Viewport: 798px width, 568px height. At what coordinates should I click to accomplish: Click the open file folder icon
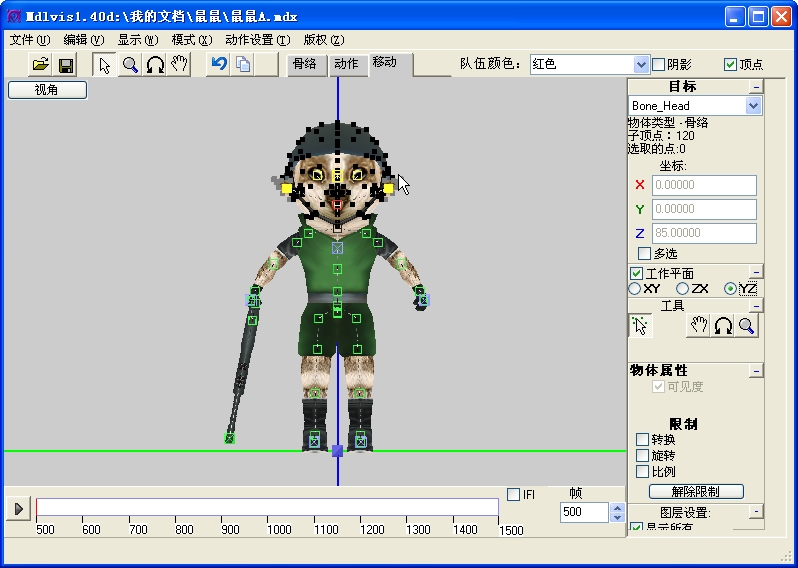pos(40,65)
